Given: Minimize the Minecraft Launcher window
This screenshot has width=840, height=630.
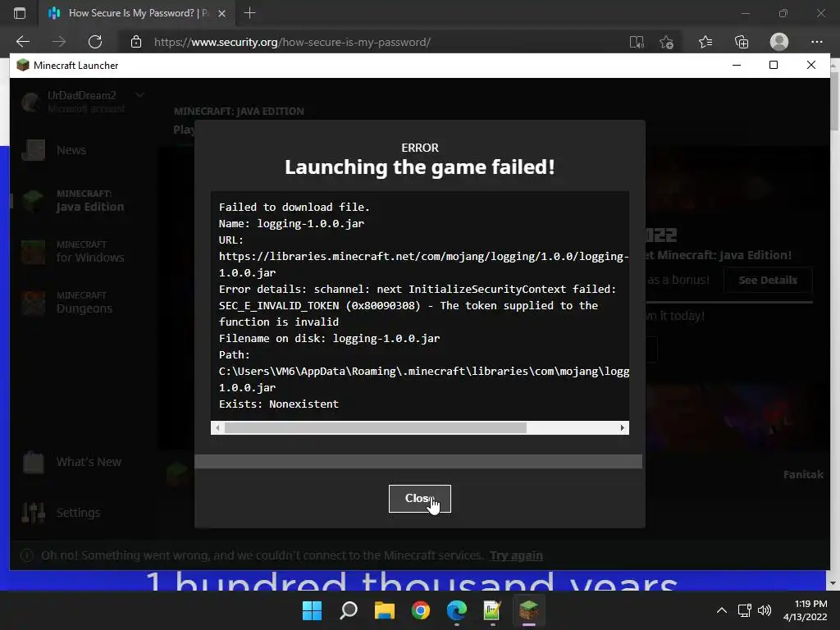Looking at the screenshot, I should (x=737, y=65).
